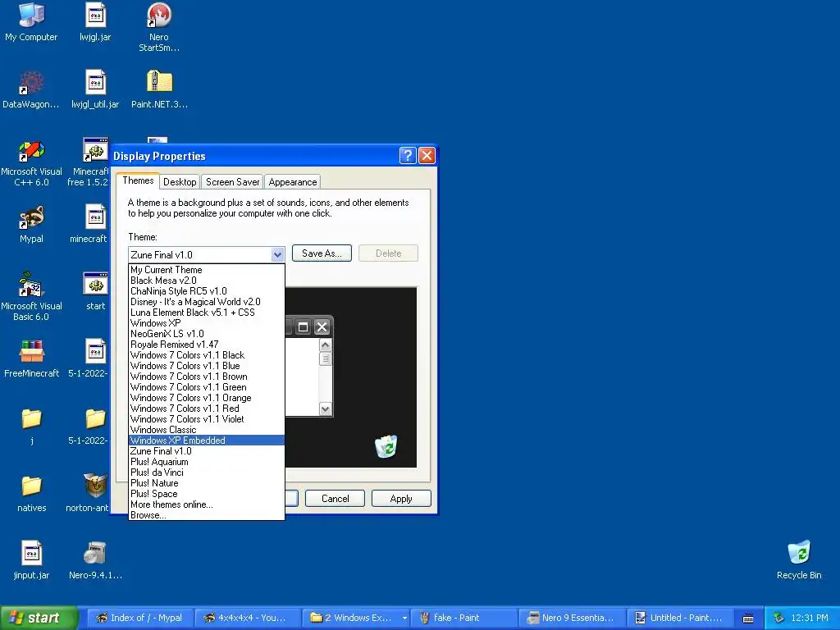Pick the Plus! Aquarium theme
The width and height of the screenshot is (840, 630).
tap(207, 462)
